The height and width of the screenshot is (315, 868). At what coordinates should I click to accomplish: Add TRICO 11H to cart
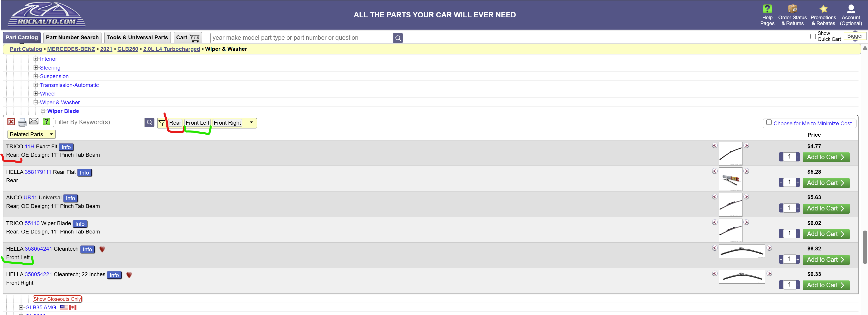pyautogui.click(x=825, y=157)
